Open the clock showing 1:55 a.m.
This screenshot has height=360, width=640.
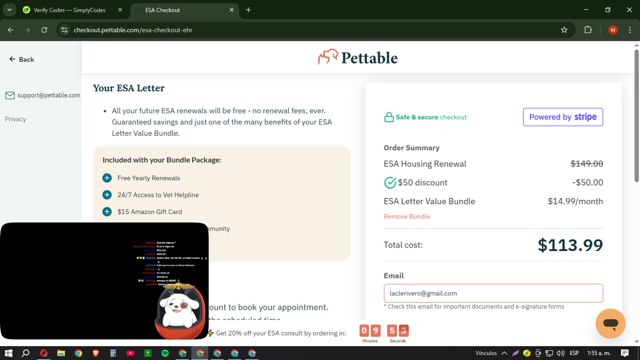point(599,353)
